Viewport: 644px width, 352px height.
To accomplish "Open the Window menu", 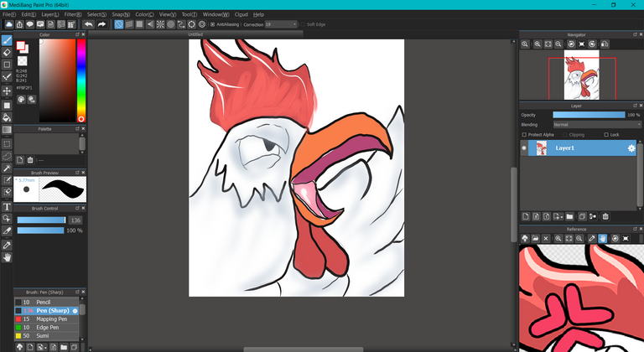I will [x=216, y=14].
